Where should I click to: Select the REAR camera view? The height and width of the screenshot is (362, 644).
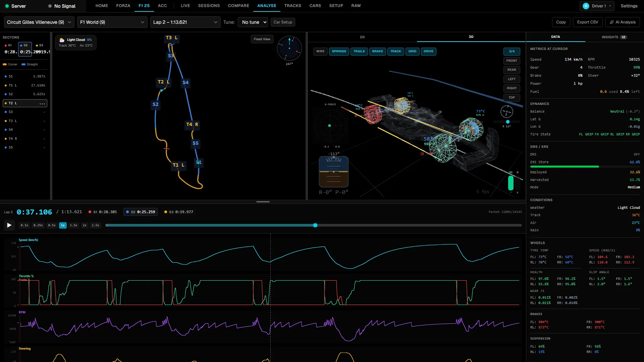512,70
